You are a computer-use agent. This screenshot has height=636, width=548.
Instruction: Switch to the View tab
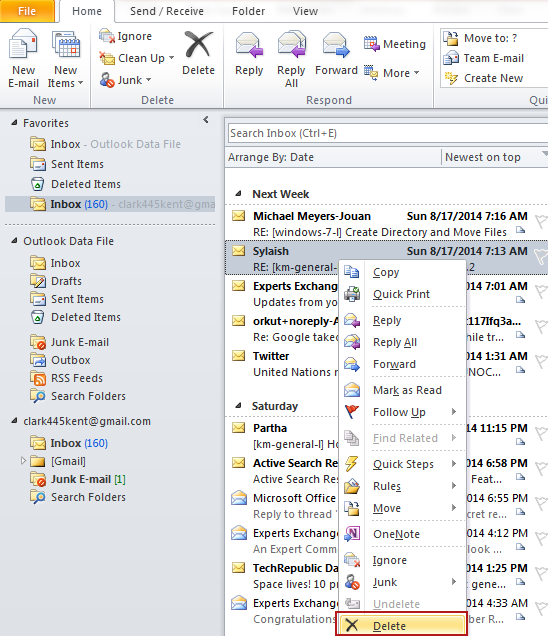305,11
